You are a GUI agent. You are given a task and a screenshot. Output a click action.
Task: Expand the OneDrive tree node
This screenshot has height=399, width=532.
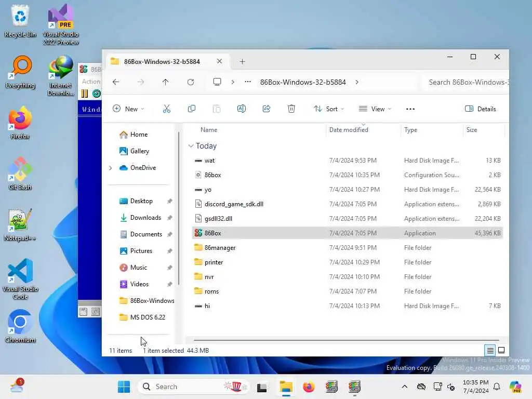coord(111,168)
